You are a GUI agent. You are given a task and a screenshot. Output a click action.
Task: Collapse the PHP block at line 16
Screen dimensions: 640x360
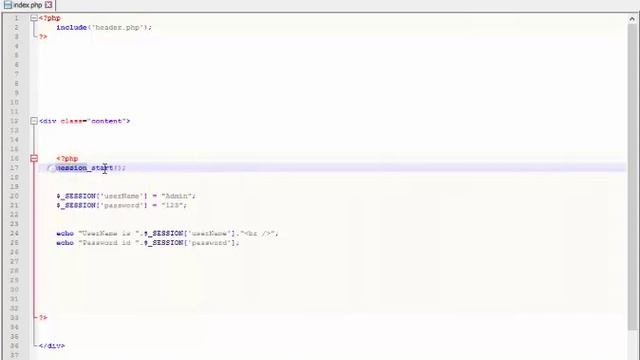pos(34,158)
